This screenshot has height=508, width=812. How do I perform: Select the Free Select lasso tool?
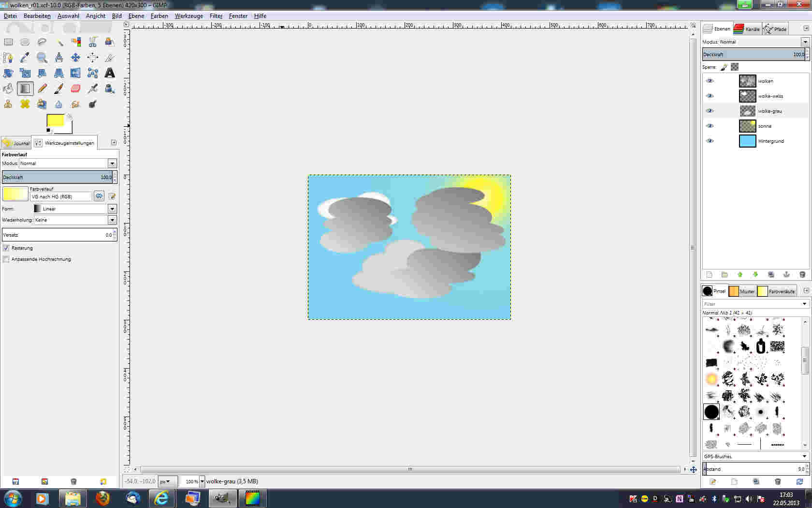tap(42, 42)
